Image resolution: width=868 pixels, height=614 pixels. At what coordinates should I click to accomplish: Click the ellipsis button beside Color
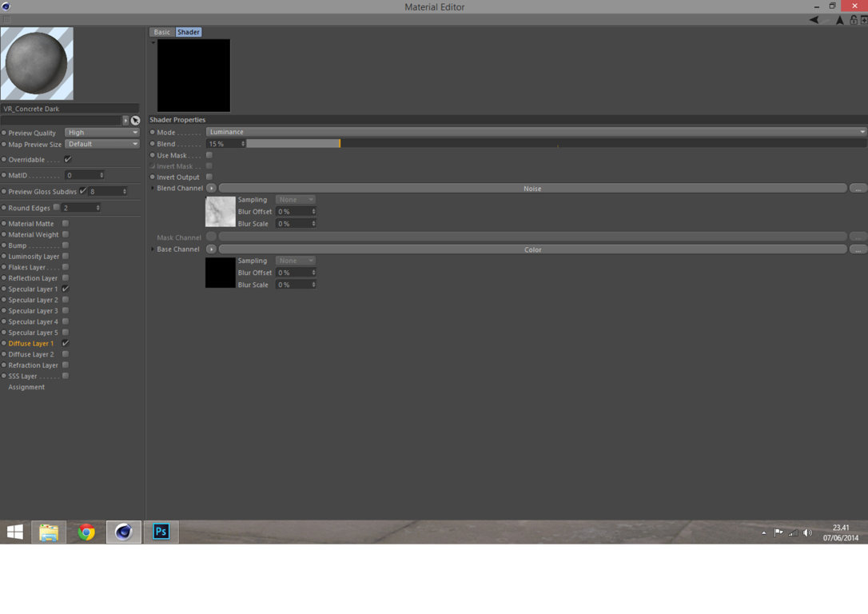(858, 249)
